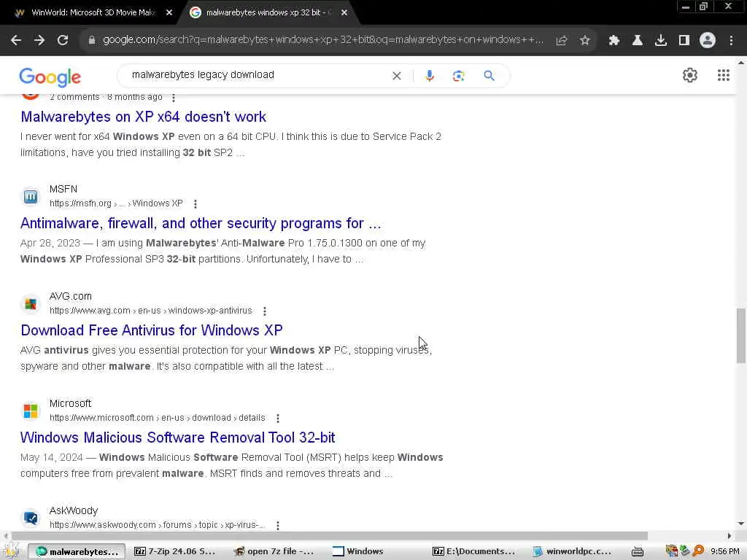Image resolution: width=747 pixels, height=560 pixels.
Task: Click the AskWoody site favicon
Action: click(31, 518)
